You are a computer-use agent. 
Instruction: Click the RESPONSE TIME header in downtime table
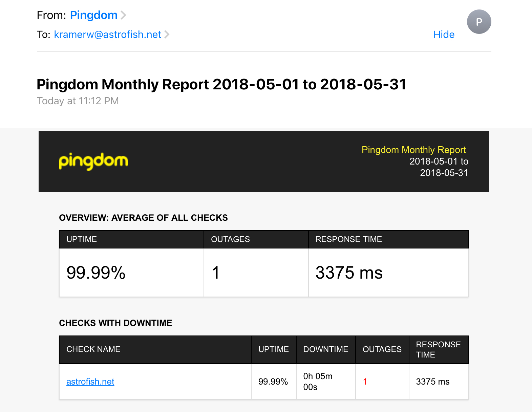pyautogui.click(x=438, y=349)
